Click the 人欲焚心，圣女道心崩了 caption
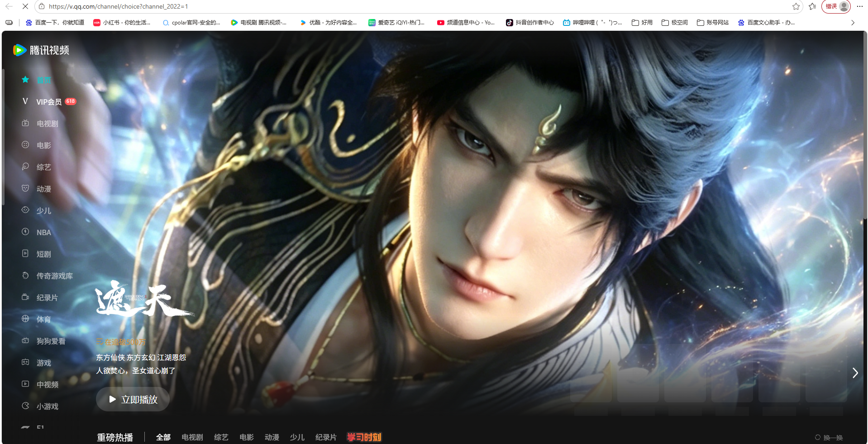Viewport: 868px width, 444px height. (136, 371)
